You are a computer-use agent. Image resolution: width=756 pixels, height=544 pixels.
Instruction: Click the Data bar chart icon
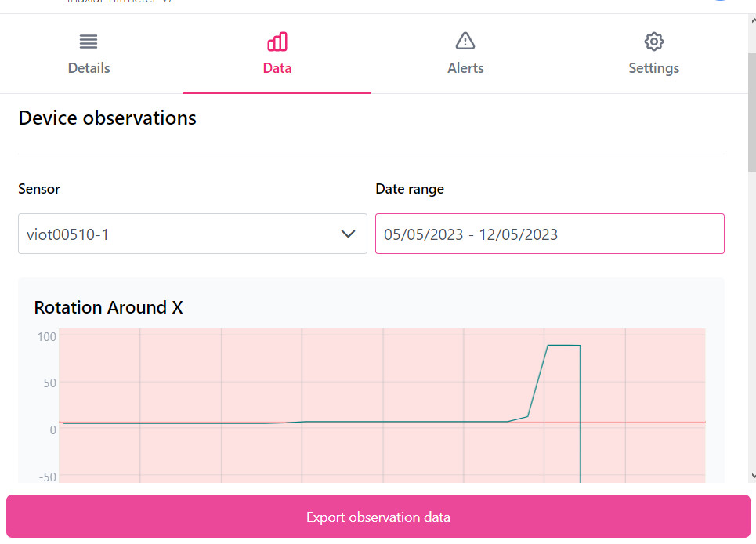(277, 42)
